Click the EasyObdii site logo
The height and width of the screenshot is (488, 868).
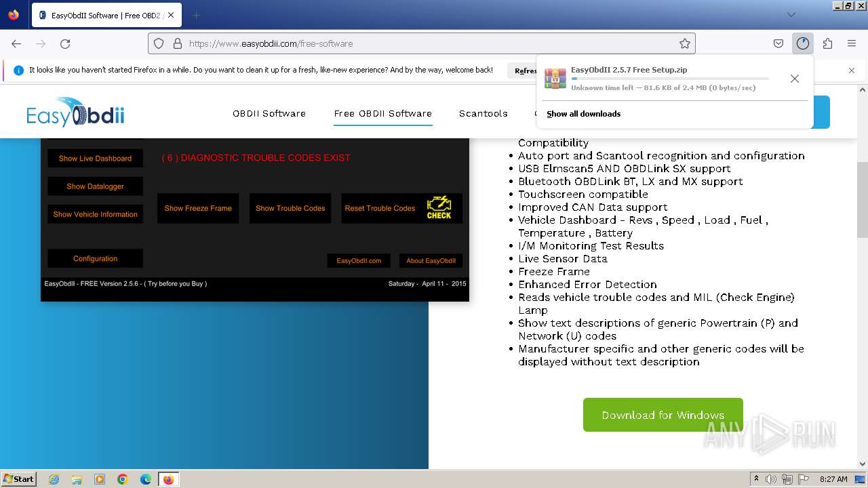(x=75, y=113)
